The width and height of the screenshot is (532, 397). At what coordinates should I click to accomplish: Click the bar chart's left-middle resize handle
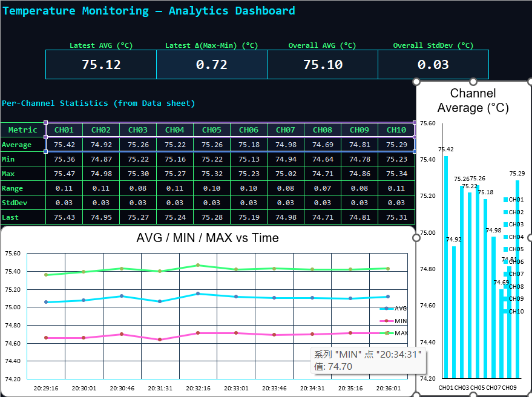[416, 238]
